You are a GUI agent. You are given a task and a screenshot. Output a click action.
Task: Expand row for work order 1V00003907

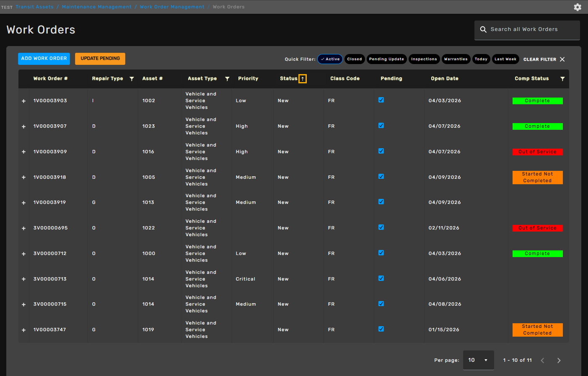pyautogui.click(x=23, y=126)
